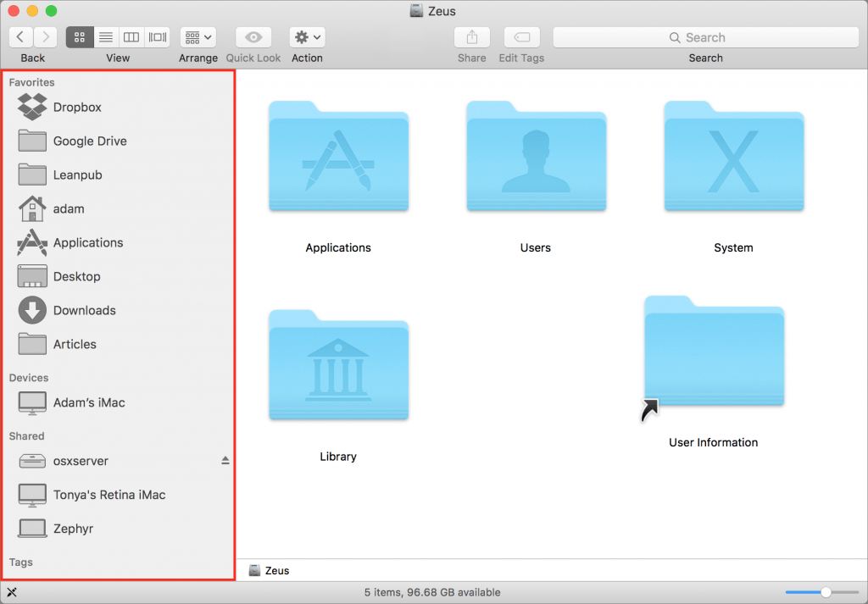Select Google Drive in the sidebar

[89, 141]
